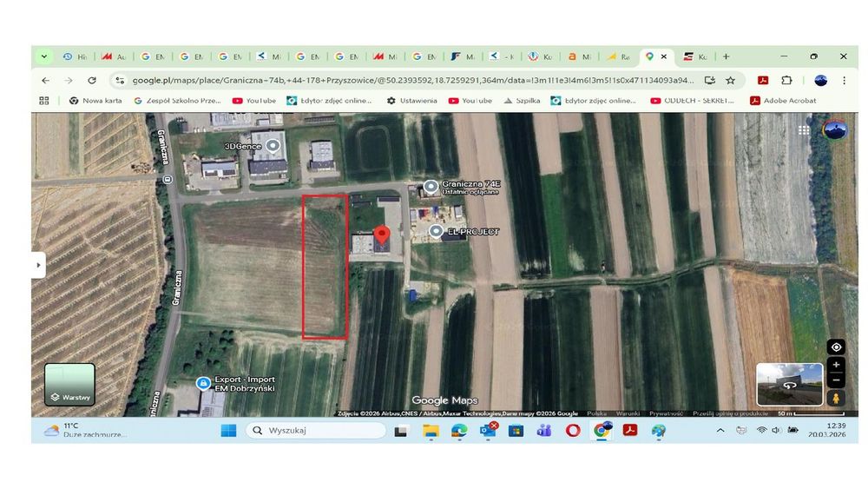868x489 pixels.
Task: Click the install app icon in address bar
Action: (x=710, y=80)
